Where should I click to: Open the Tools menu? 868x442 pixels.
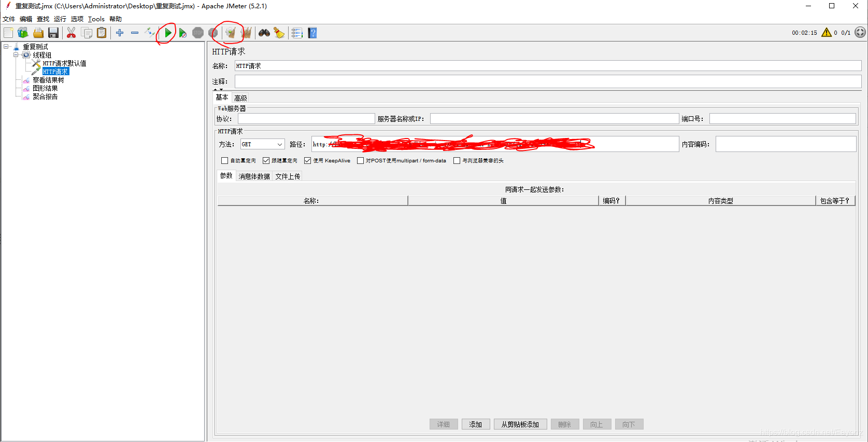pyautogui.click(x=96, y=19)
